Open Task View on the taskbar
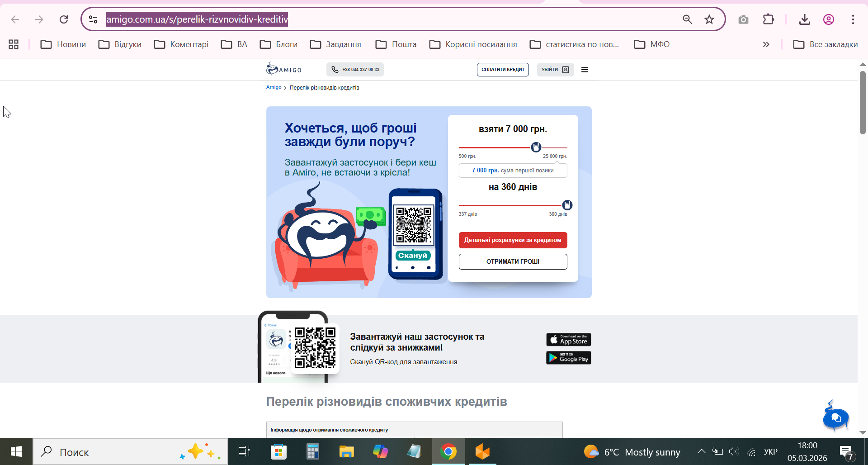This screenshot has width=868, height=465. pyautogui.click(x=244, y=451)
